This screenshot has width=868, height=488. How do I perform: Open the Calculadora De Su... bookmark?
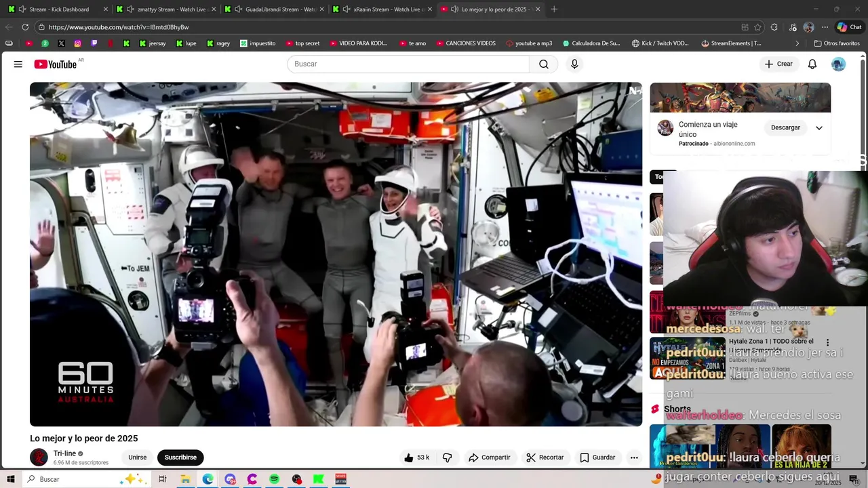click(591, 43)
